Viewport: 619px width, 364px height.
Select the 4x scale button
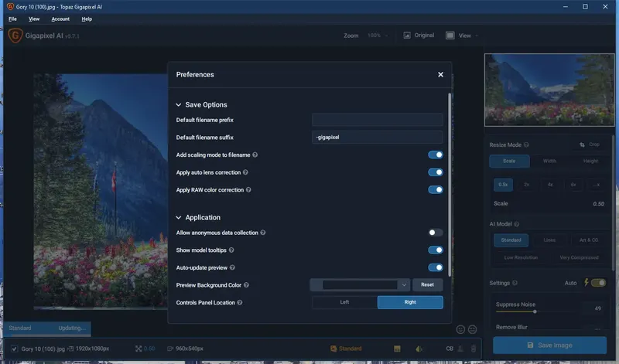[550, 185]
